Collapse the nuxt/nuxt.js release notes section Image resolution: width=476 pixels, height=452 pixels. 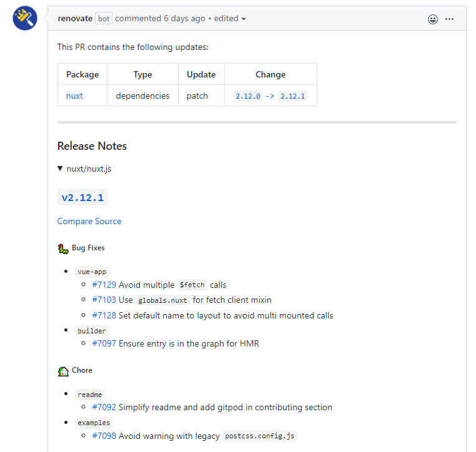click(x=84, y=169)
